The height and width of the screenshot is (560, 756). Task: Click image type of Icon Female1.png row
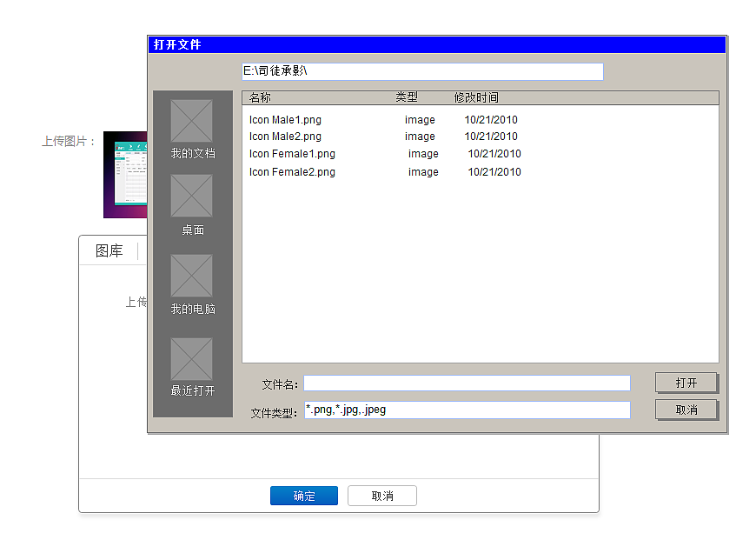[423, 154]
